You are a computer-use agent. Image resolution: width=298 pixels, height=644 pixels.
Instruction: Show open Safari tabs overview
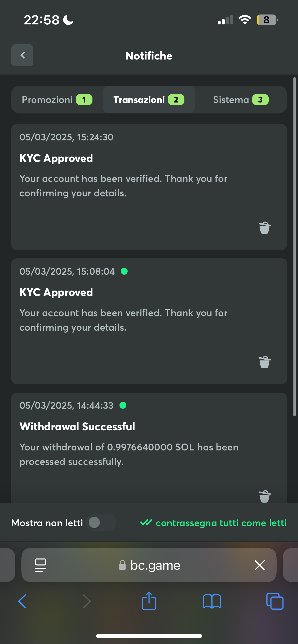275,601
